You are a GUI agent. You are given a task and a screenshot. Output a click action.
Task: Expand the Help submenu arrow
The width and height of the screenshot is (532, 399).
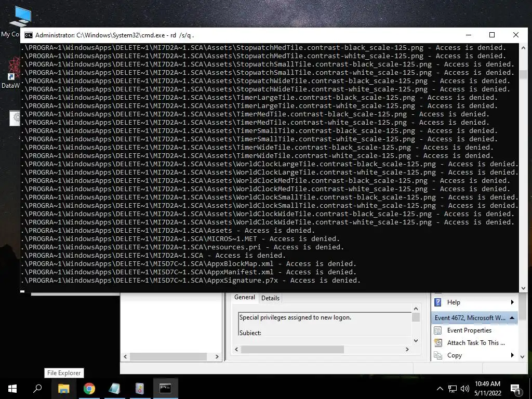[512, 302]
